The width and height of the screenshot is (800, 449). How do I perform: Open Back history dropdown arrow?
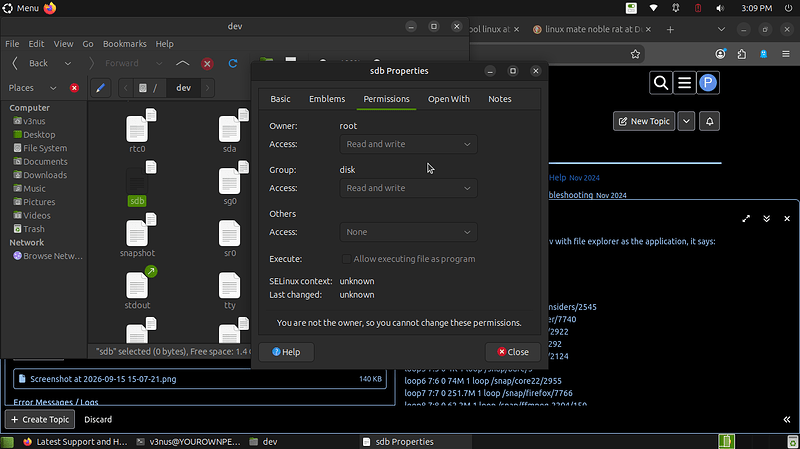click(x=67, y=64)
